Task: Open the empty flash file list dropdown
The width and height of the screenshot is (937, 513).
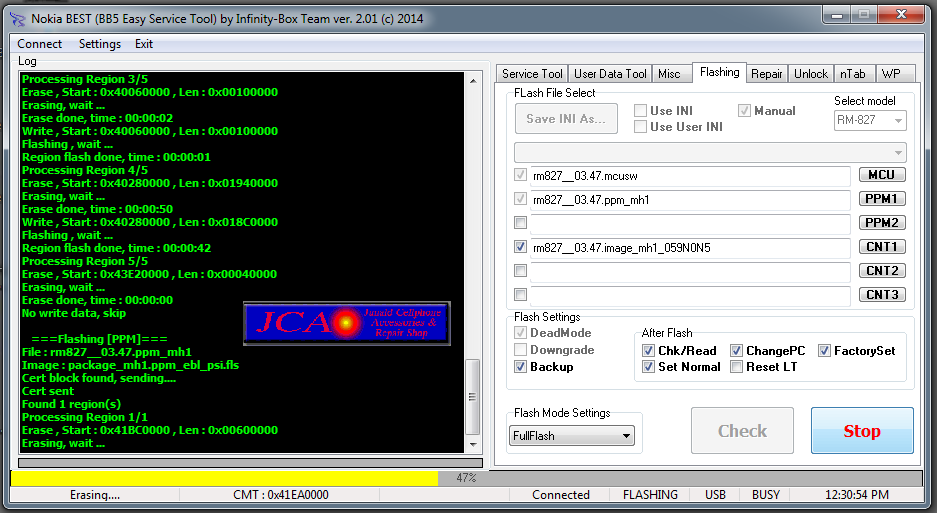Action: point(710,152)
